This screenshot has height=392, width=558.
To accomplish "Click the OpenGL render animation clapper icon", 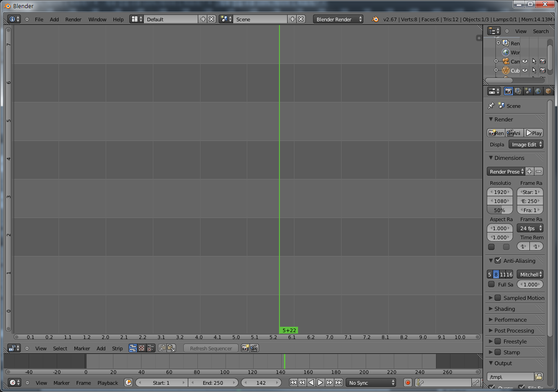I will click(254, 348).
